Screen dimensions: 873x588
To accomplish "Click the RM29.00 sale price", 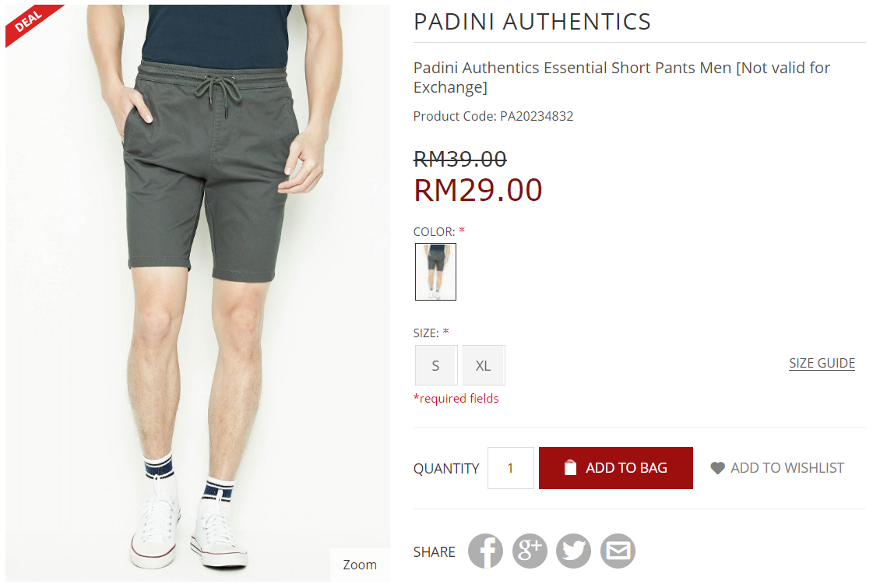I will 477,190.
